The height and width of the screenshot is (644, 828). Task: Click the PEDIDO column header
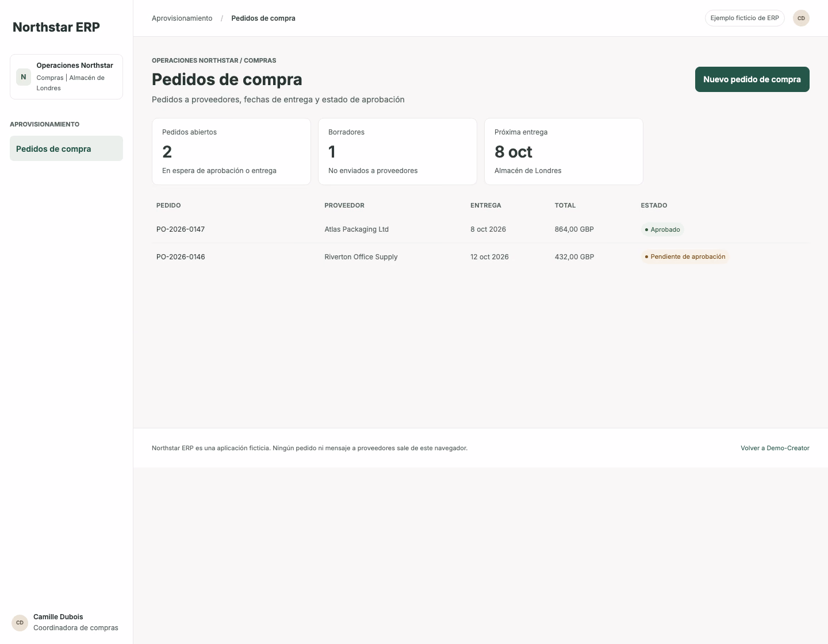click(168, 205)
